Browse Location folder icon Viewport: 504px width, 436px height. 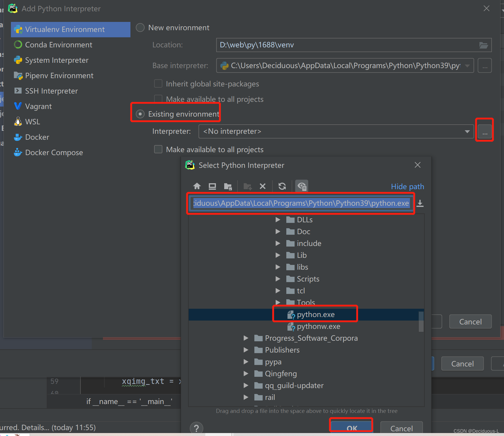click(x=483, y=45)
